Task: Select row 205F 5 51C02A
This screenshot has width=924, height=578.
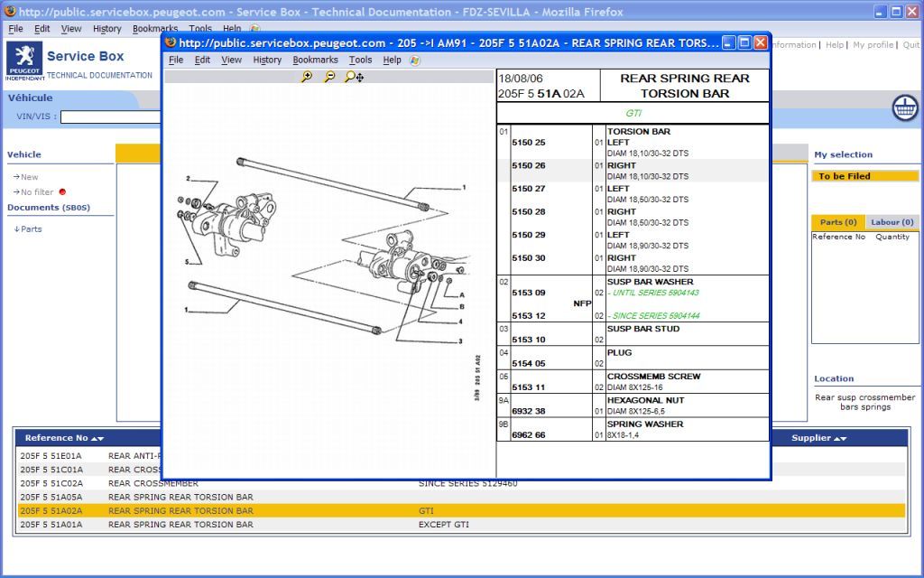Action: pyautogui.click(x=461, y=484)
